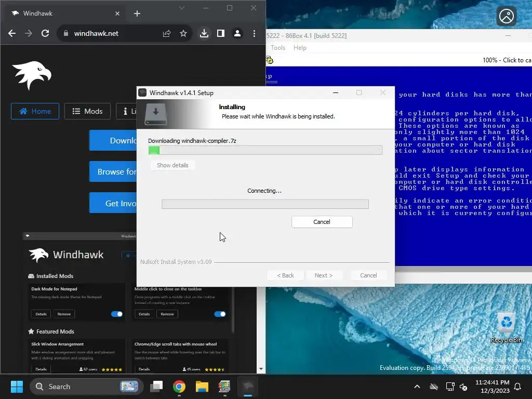Click Remove for Dark Mode for Notepad
Screen dimensions: 532x399
64,314
